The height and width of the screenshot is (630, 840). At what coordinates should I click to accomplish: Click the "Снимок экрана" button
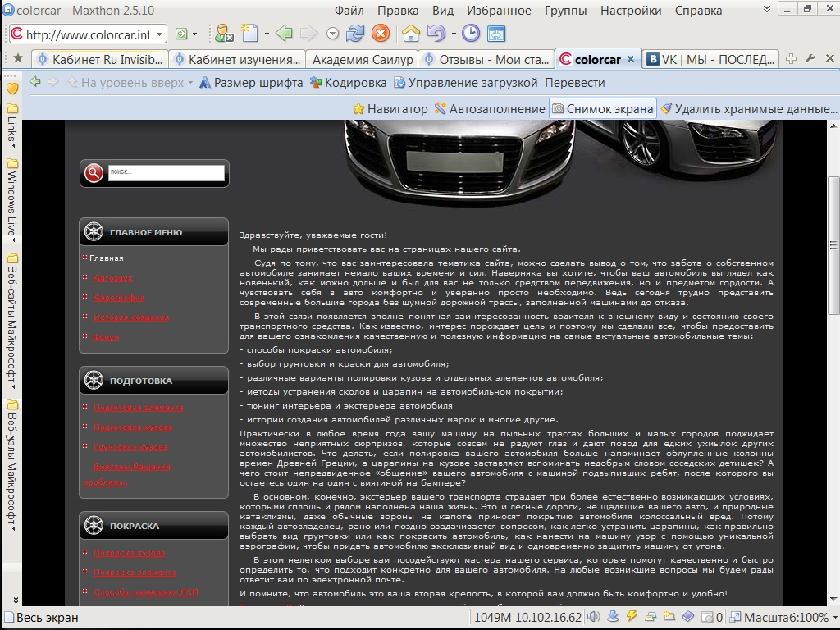[x=603, y=108]
